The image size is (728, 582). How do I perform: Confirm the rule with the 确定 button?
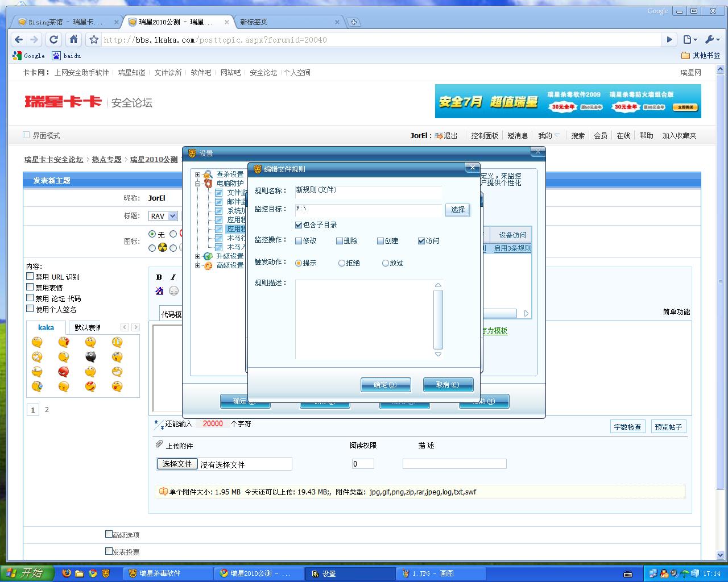point(386,385)
